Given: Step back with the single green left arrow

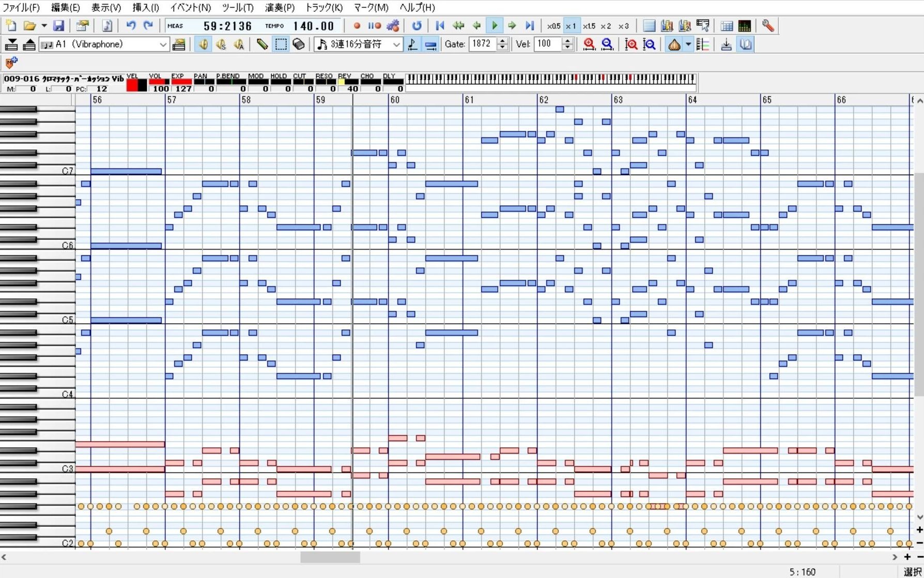Looking at the screenshot, I should pos(476,25).
